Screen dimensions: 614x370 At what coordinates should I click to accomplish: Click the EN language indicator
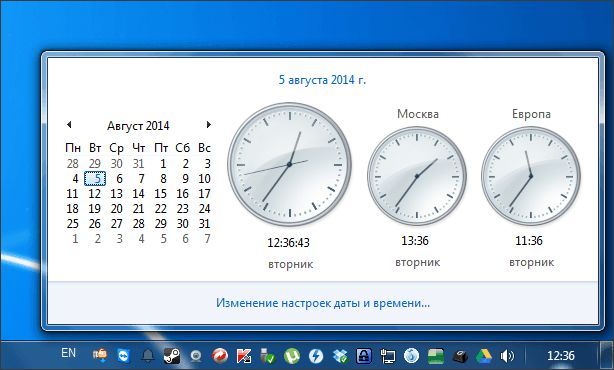tap(69, 353)
